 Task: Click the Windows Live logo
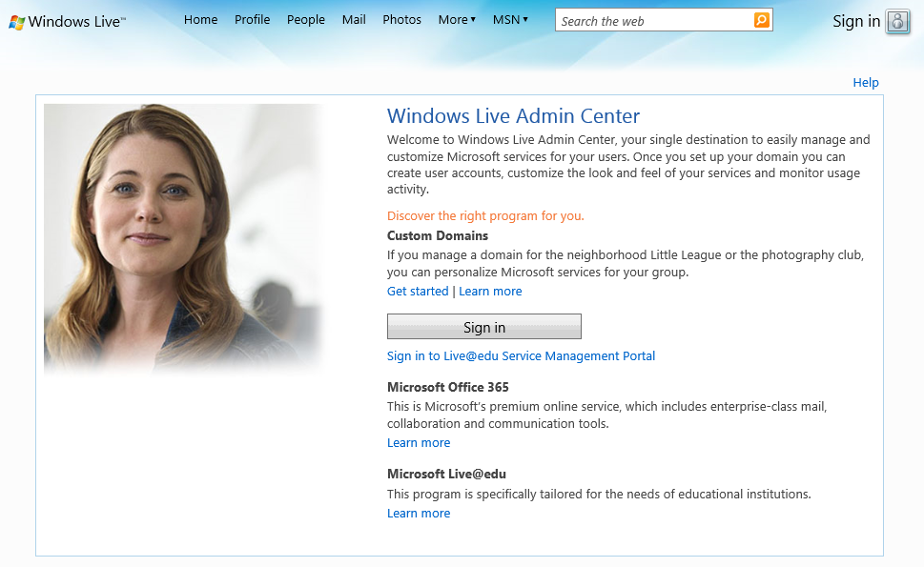[67, 22]
